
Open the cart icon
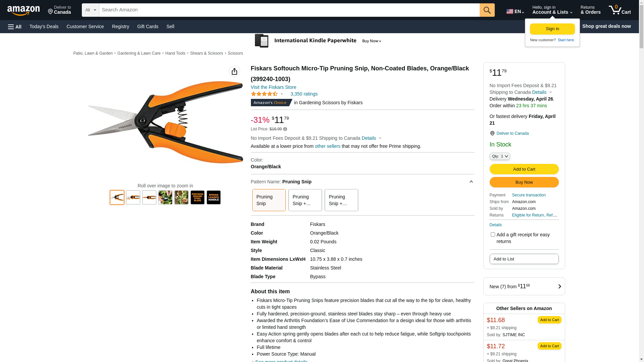620,10
